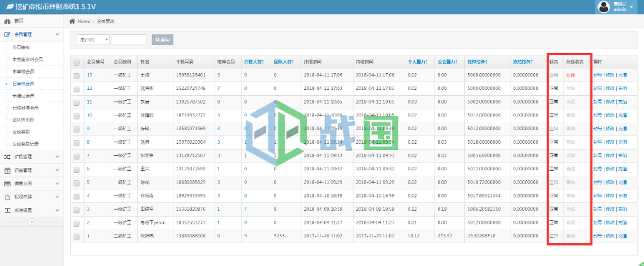This screenshot has height=266, width=644.
Task: Check the checkbox for member 13
Action: point(76,76)
